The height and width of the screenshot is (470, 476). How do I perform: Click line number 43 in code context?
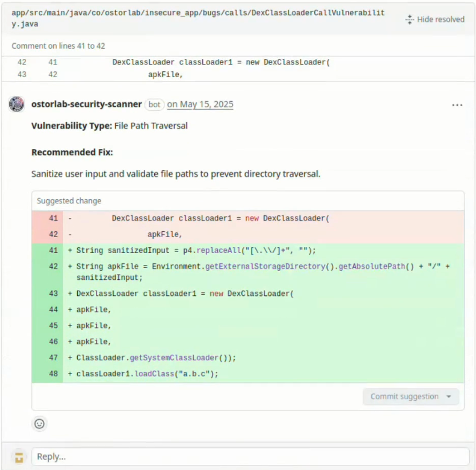pyautogui.click(x=22, y=74)
